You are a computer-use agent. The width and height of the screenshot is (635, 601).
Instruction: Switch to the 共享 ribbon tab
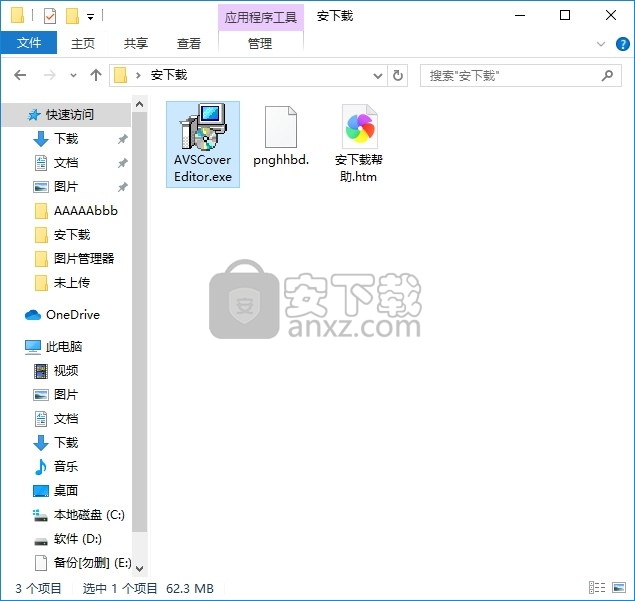136,43
